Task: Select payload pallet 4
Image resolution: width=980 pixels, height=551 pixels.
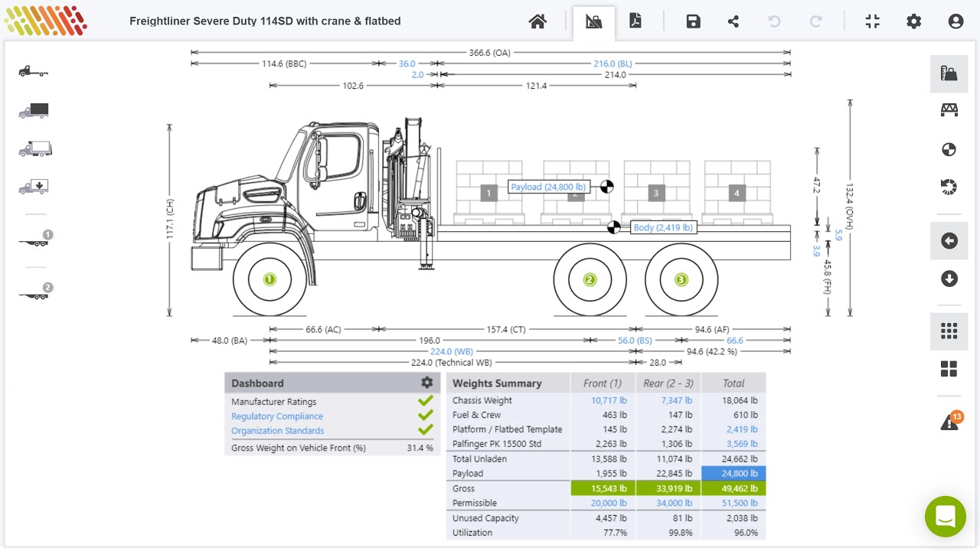Action: (x=737, y=193)
